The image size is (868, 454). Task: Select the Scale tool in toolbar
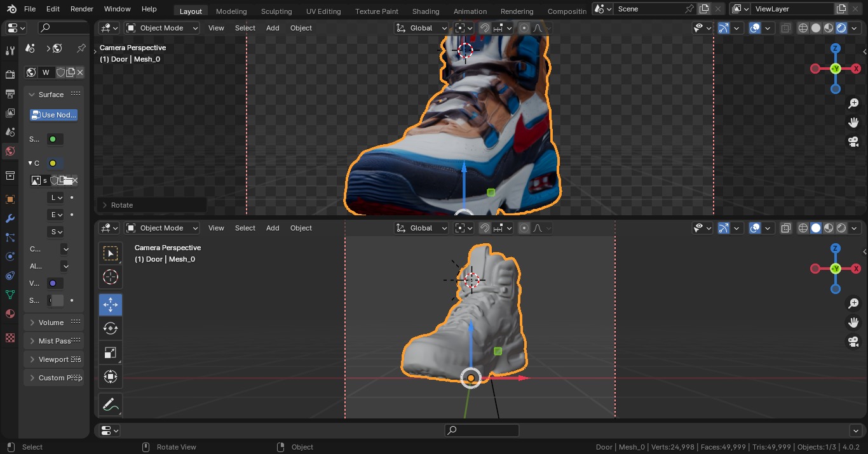coord(111,352)
